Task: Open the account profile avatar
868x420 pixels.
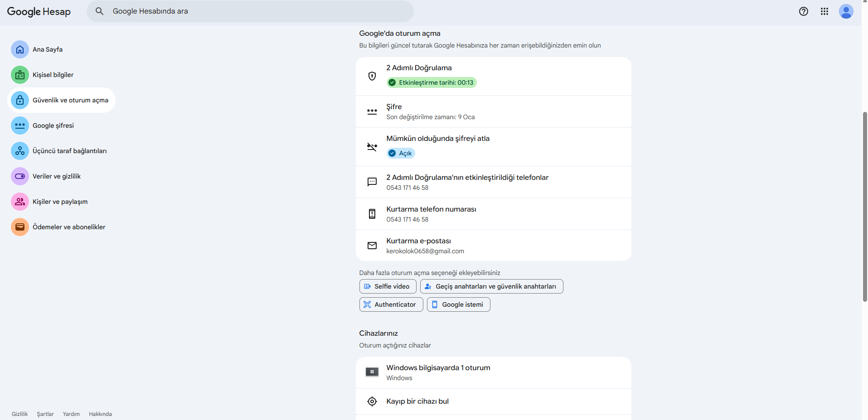Action: point(846,11)
